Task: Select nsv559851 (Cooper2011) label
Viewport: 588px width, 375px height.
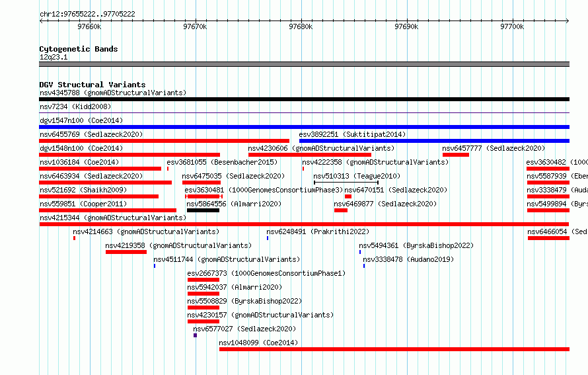Action: pyautogui.click(x=83, y=204)
